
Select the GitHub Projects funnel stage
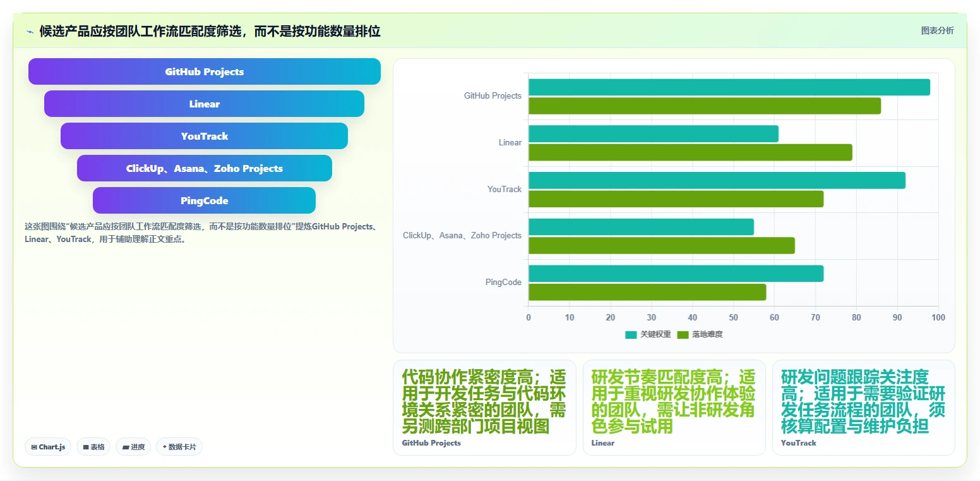(x=205, y=71)
